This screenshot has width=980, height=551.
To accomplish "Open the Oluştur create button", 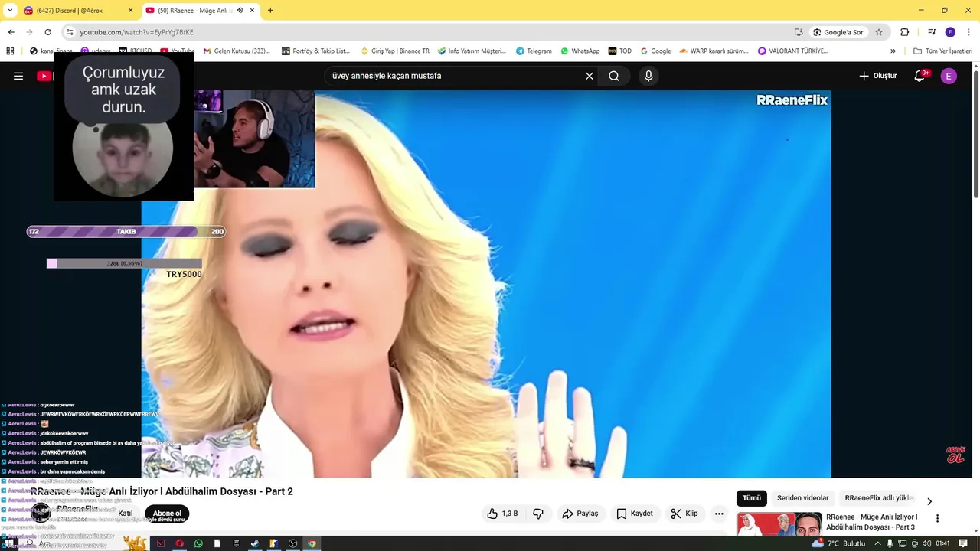I will 877,76.
